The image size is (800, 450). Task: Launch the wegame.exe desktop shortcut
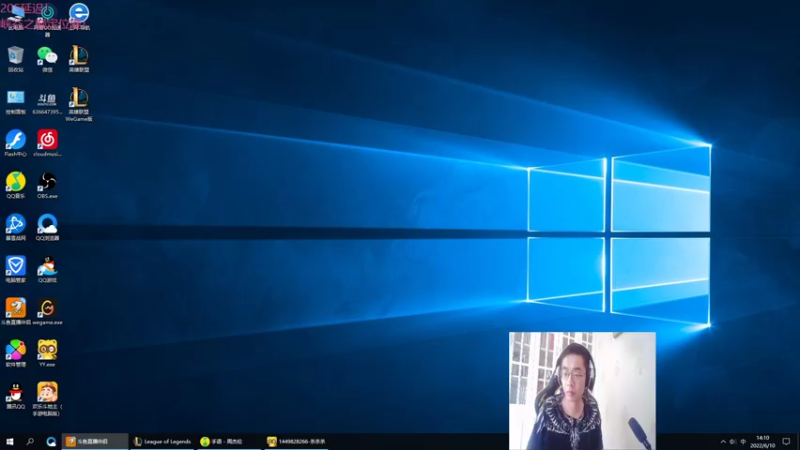point(47,312)
